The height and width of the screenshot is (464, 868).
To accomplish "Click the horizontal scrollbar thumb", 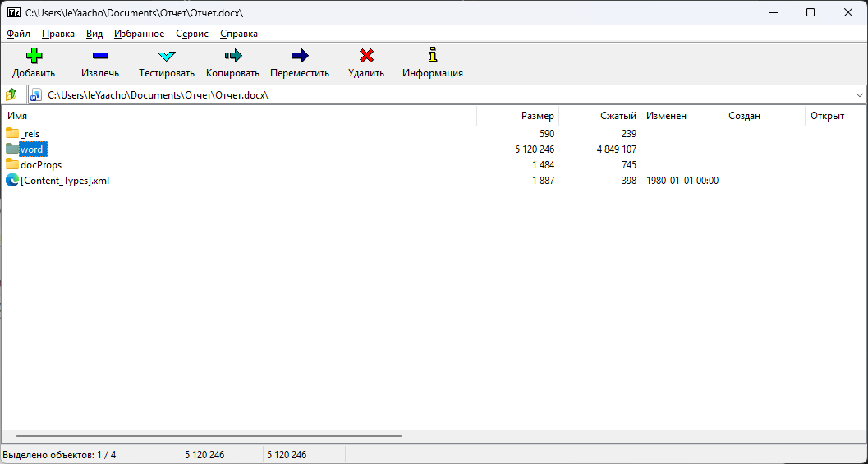I will (209, 436).
